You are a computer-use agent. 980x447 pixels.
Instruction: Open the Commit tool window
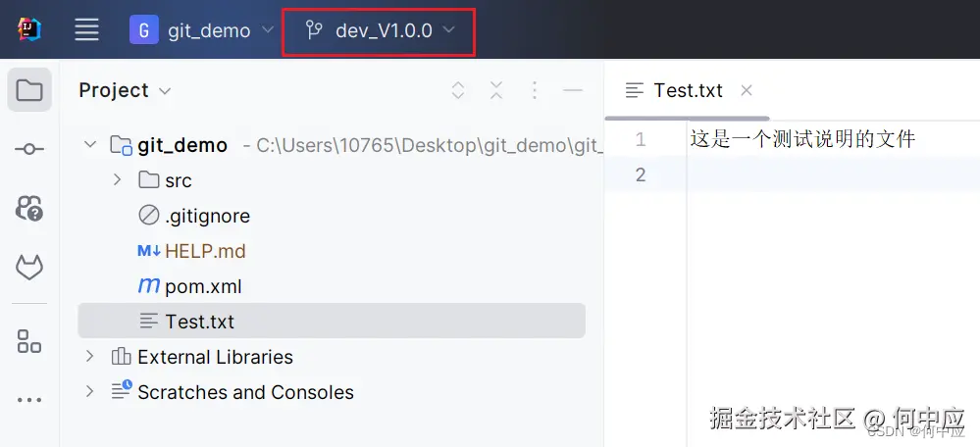coord(29,149)
